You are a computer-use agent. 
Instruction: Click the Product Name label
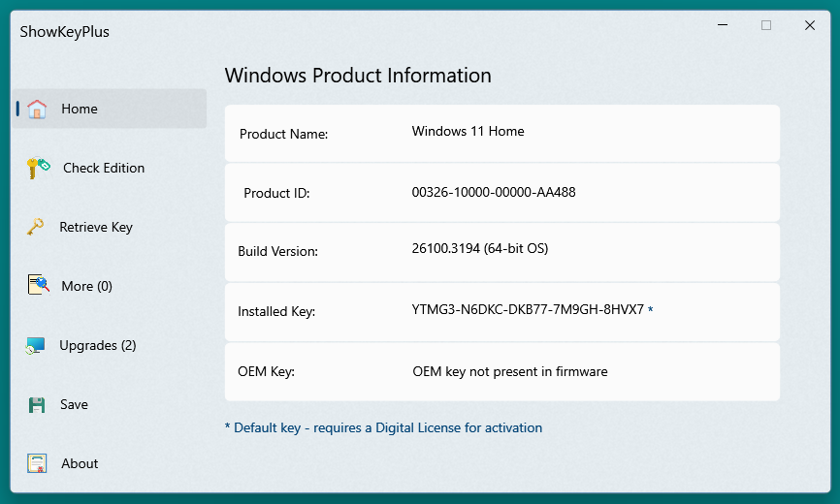point(283,134)
